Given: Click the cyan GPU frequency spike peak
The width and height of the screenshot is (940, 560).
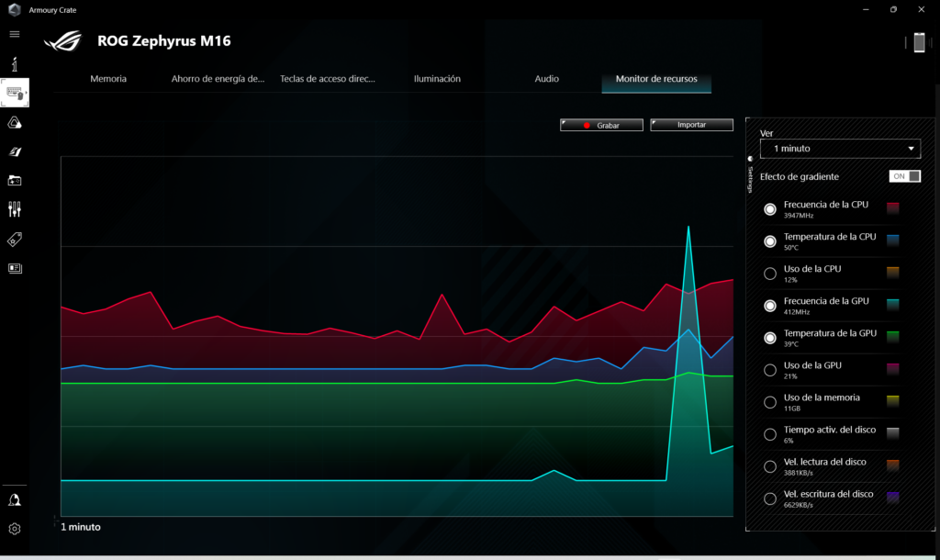Looking at the screenshot, I should pos(688,228).
